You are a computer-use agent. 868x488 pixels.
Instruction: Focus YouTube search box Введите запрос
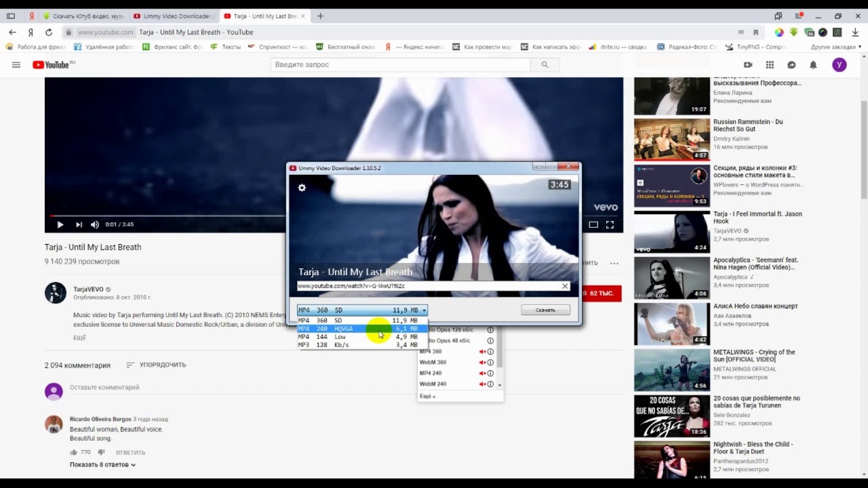coord(400,65)
